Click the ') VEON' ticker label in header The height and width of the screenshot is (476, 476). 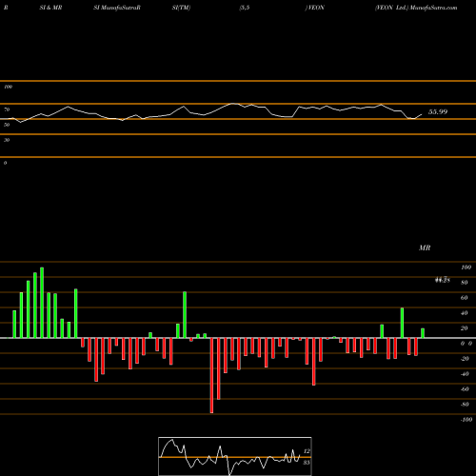(315, 8)
